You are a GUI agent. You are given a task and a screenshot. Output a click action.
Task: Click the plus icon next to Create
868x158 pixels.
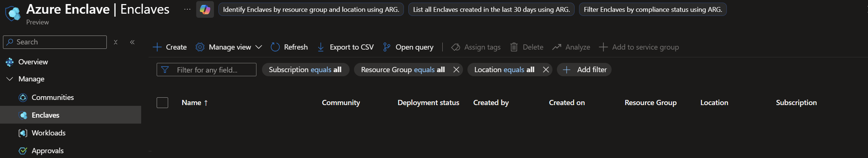coord(157,47)
